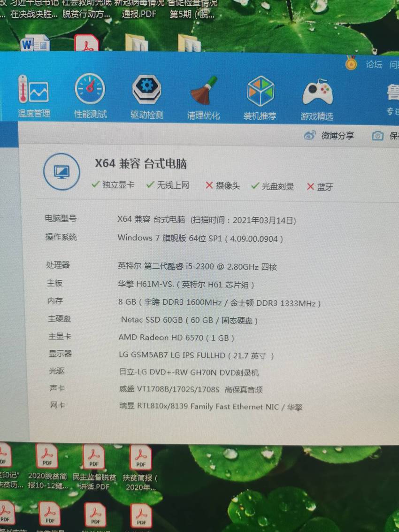This screenshot has height=532, width=399.
Task: Click the 主显卡 row label
Action: coord(60,336)
